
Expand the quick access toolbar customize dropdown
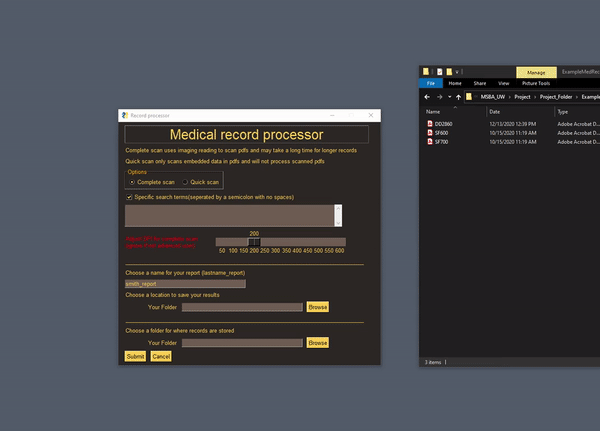459,72
